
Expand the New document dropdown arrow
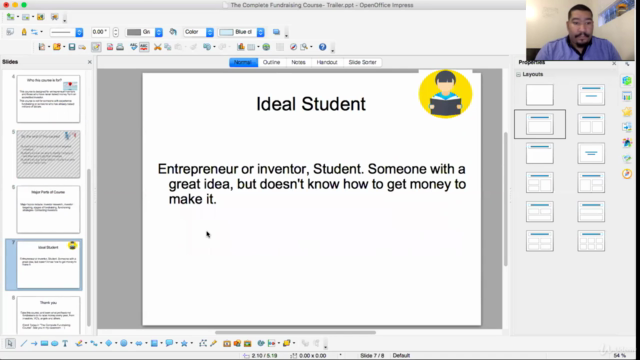coord(49,47)
